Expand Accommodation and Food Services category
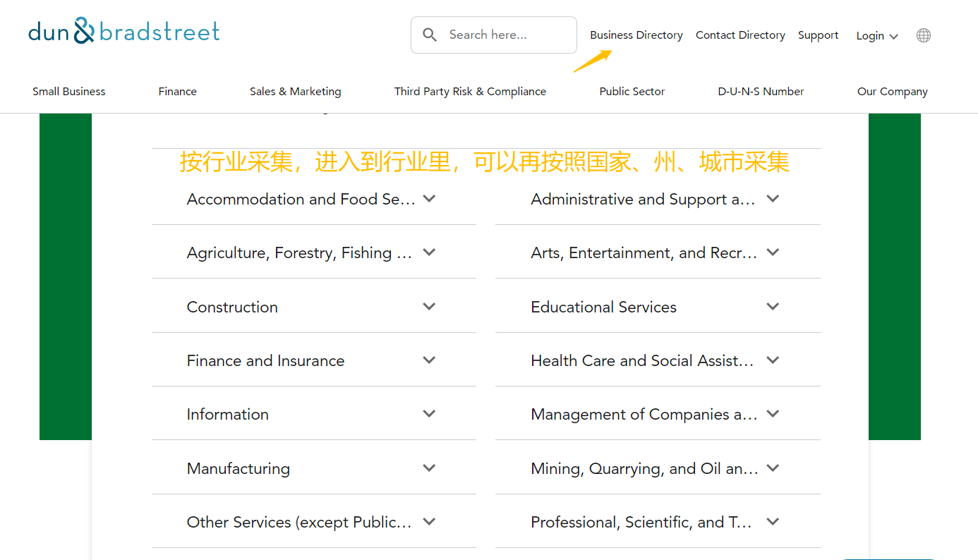Image resolution: width=978 pixels, height=560 pixels. [x=313, y=199]
